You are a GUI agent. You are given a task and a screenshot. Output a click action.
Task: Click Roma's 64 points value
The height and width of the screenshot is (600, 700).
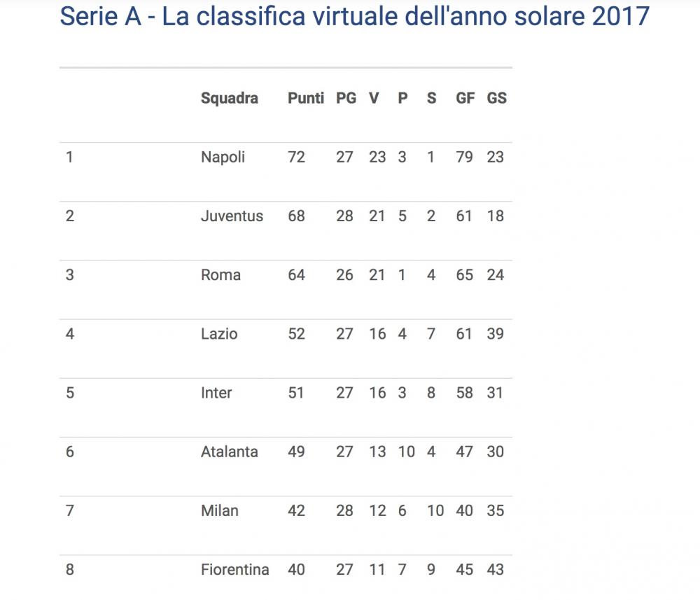(x=296, y=275)
